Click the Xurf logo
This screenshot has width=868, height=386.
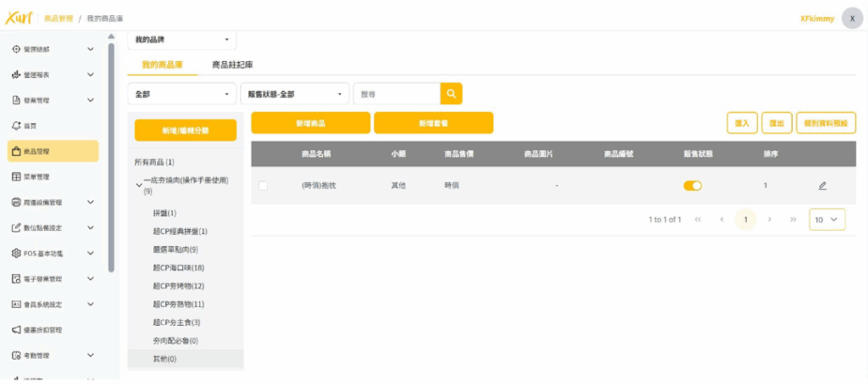click(18, 18)
